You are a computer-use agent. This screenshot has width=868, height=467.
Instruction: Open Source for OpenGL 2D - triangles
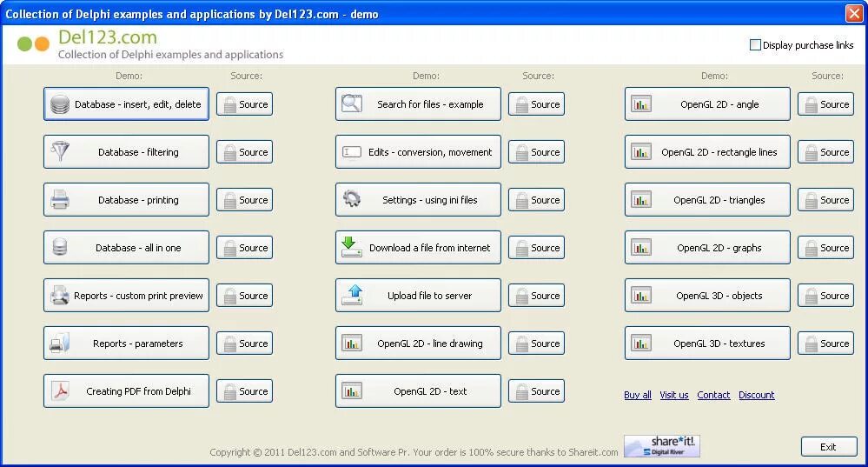point(826,200)
